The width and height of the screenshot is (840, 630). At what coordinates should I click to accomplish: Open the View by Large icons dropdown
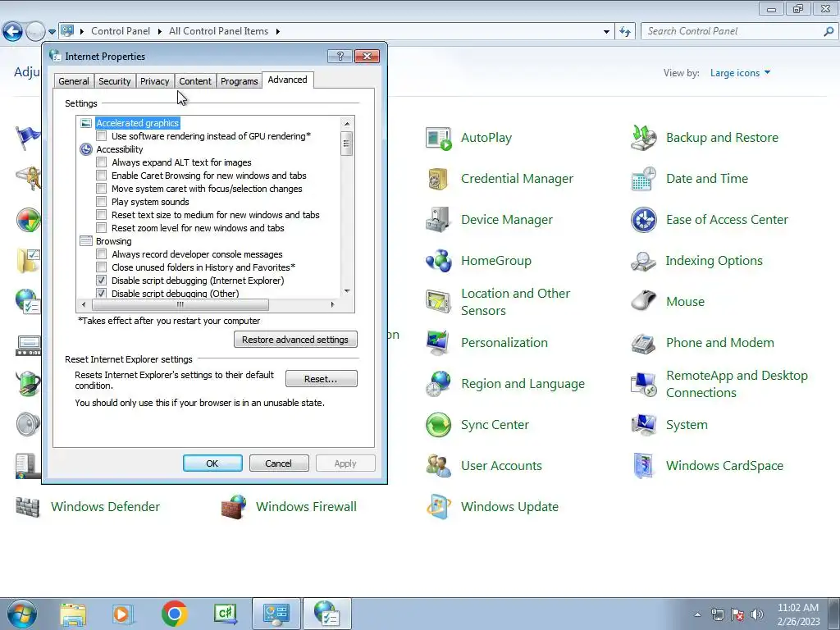(x=740, y=73)
